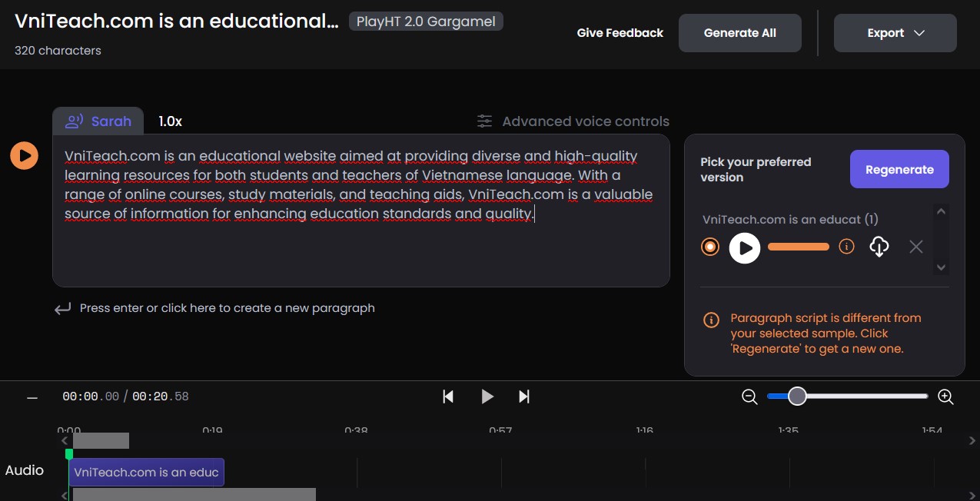The image size is (980, 501).
Task: Click the 00:20.58 total duration
Action: pos(161,396)
